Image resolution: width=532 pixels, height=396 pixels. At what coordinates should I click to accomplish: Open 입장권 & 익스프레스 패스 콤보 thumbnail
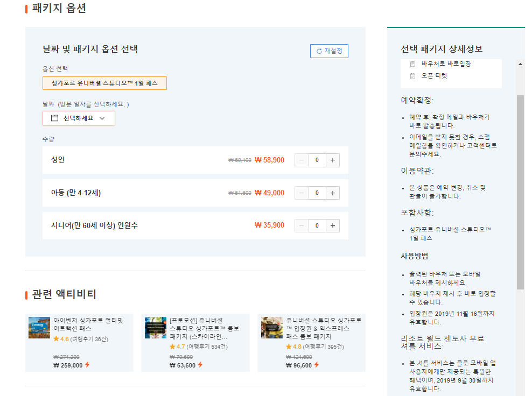(272, 328)
